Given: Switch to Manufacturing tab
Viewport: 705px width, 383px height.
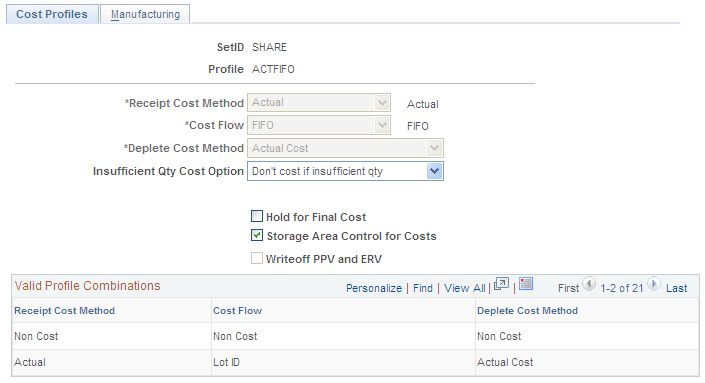Looking at the screenshot, I should tap(145, 14).
